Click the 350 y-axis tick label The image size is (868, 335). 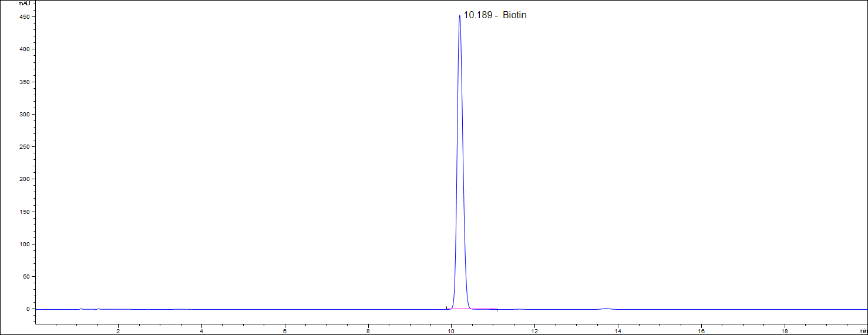pos(24,82)
